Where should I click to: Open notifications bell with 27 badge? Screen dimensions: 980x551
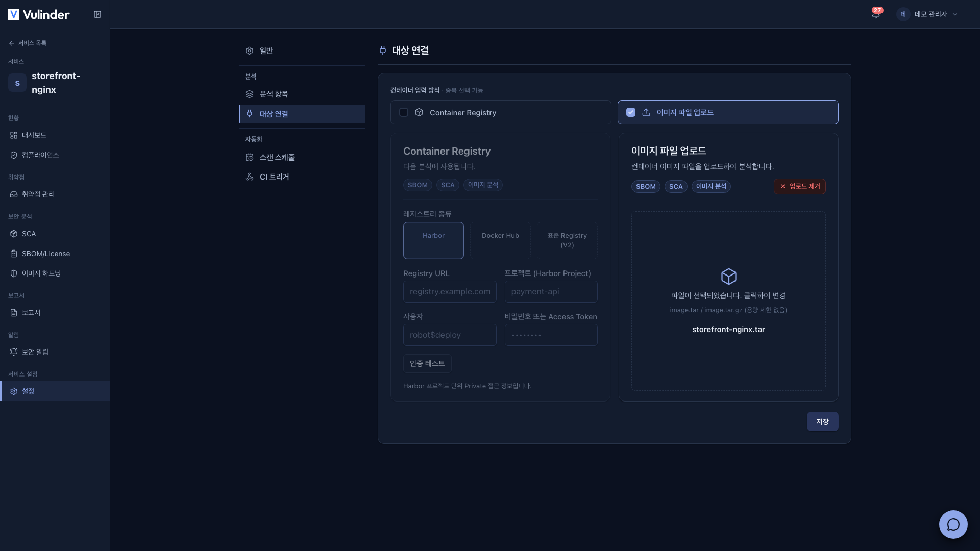[876, 14]
